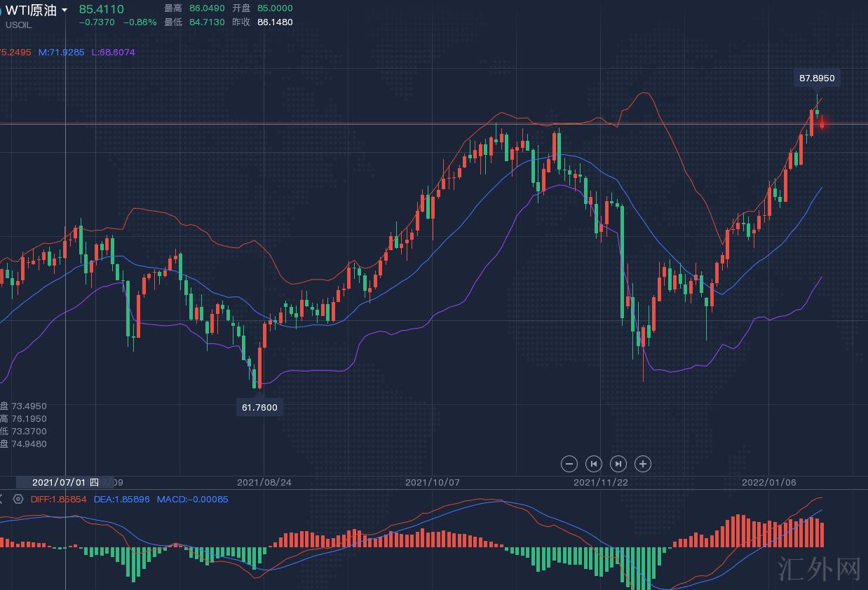
Task: Open MACD indicator settings hexagon icon
Action: pos(18,500)
